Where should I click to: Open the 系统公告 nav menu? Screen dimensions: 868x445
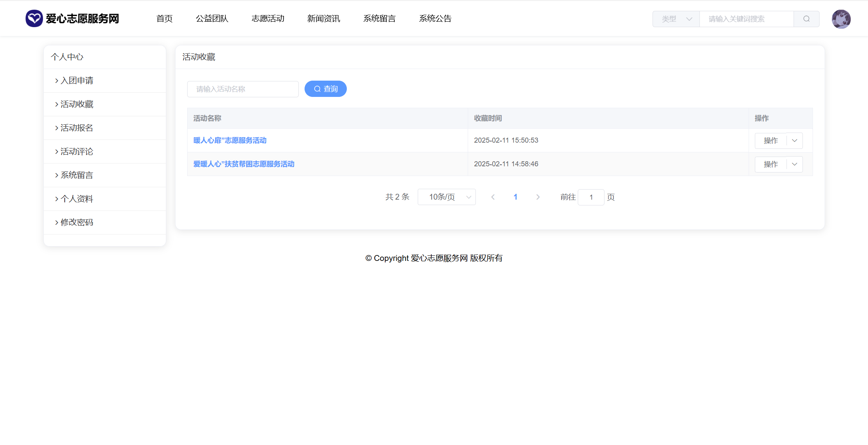(435, 19)
